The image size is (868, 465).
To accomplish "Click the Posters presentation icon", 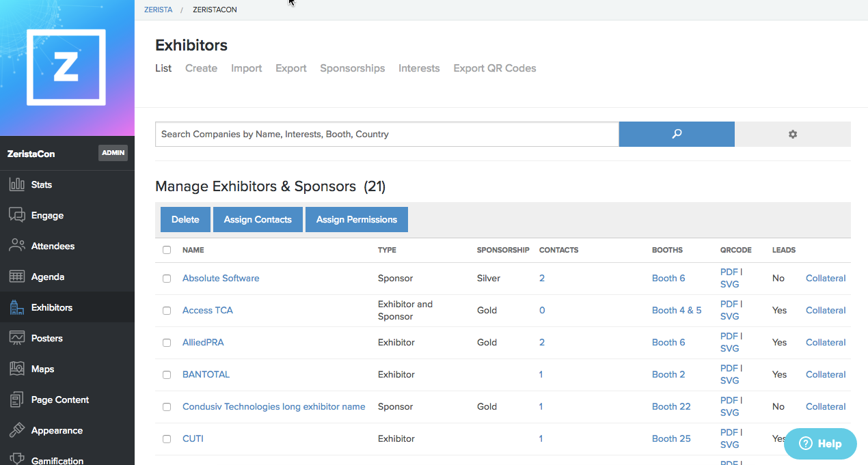I will pos(16,338).
